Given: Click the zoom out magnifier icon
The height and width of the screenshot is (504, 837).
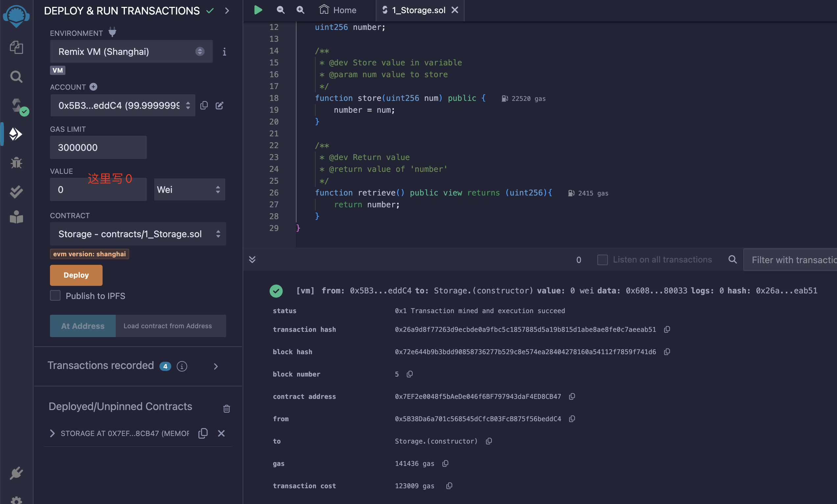Looking at the screenshot, I should 280,10.
